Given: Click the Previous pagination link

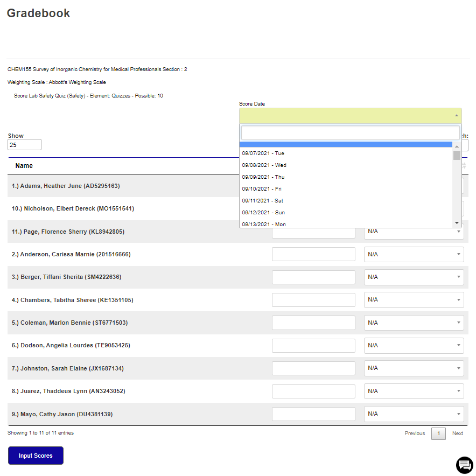Looking at the screenshot, I should [415, 433].
